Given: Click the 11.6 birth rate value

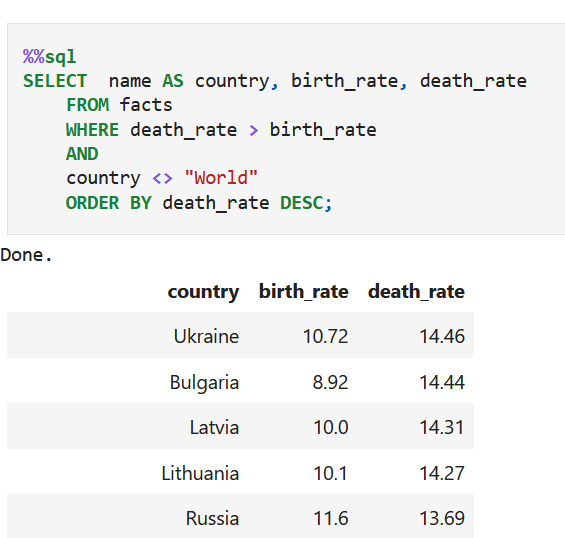Looking at the screenshot, I should pyautogui.click(x=330, y=518).
